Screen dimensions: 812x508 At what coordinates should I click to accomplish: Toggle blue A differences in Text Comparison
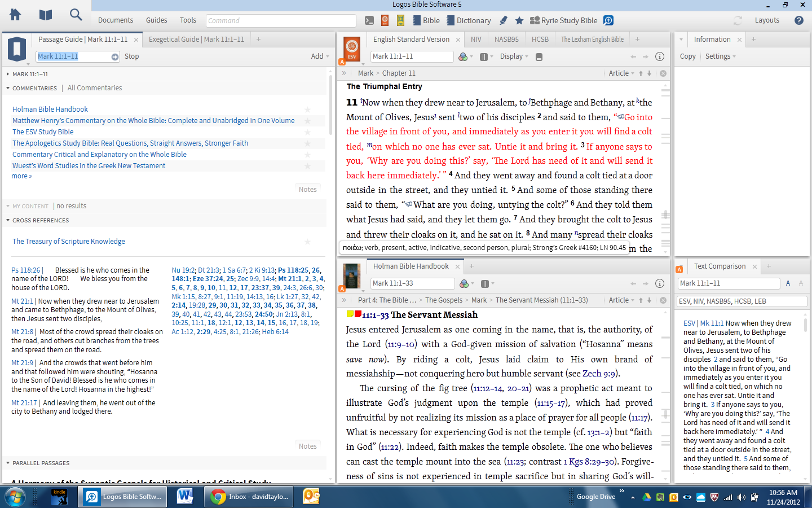coord(788,283)
